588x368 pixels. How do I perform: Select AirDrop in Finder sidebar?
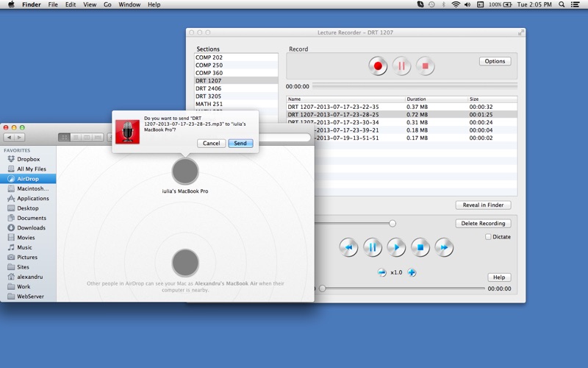coord(28,179)
